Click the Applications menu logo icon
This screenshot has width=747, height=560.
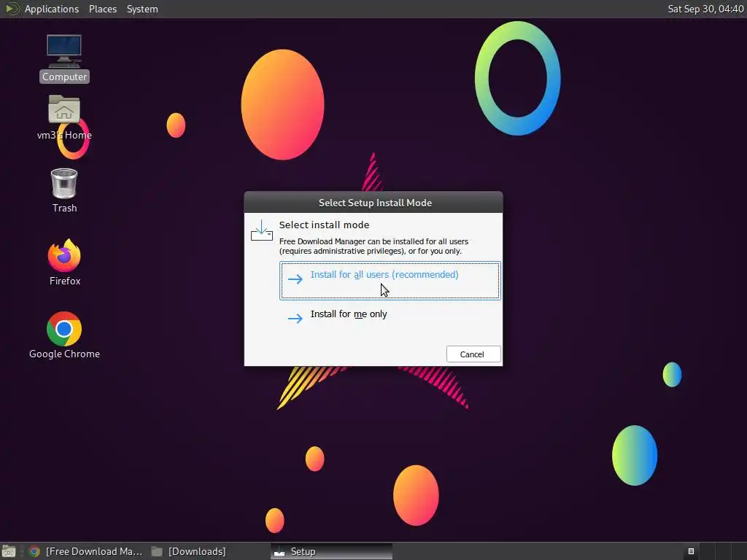pyautogui.click(x=12, y=9)
